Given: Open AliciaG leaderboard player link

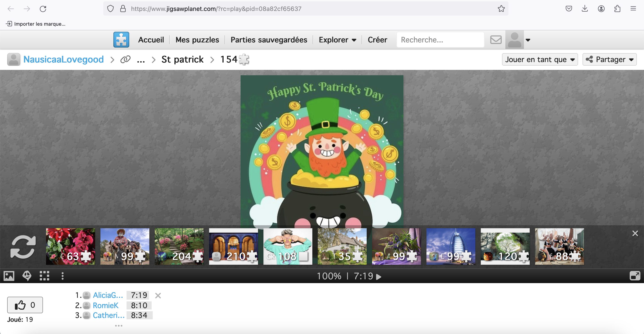Looking at the screenshot, I should click(x=108, y=295).
